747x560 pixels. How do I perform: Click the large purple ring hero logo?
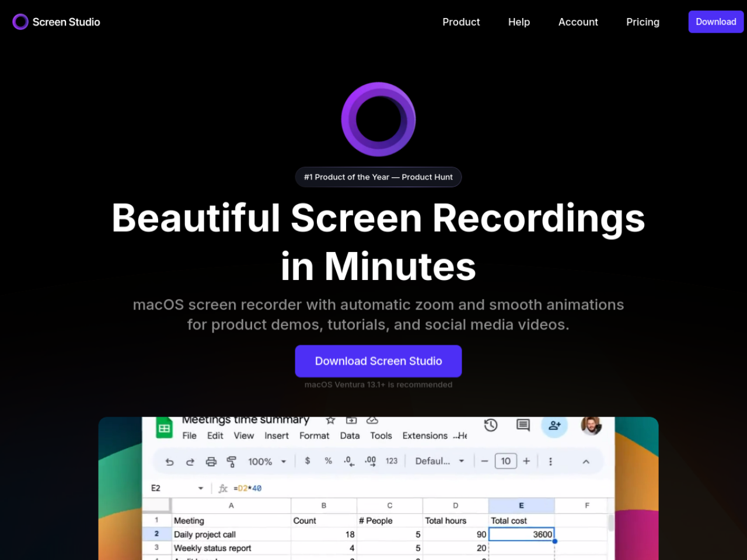pos(378,119)
